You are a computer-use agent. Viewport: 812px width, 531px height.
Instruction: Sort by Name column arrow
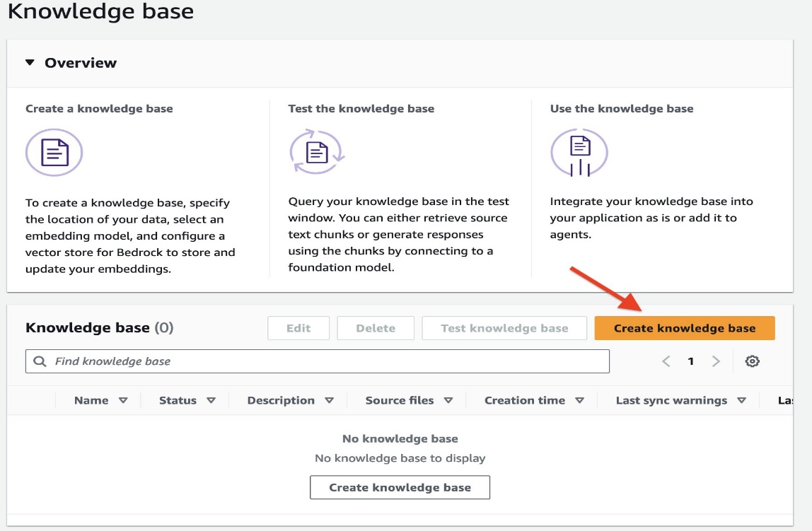(x=123, y=401)
